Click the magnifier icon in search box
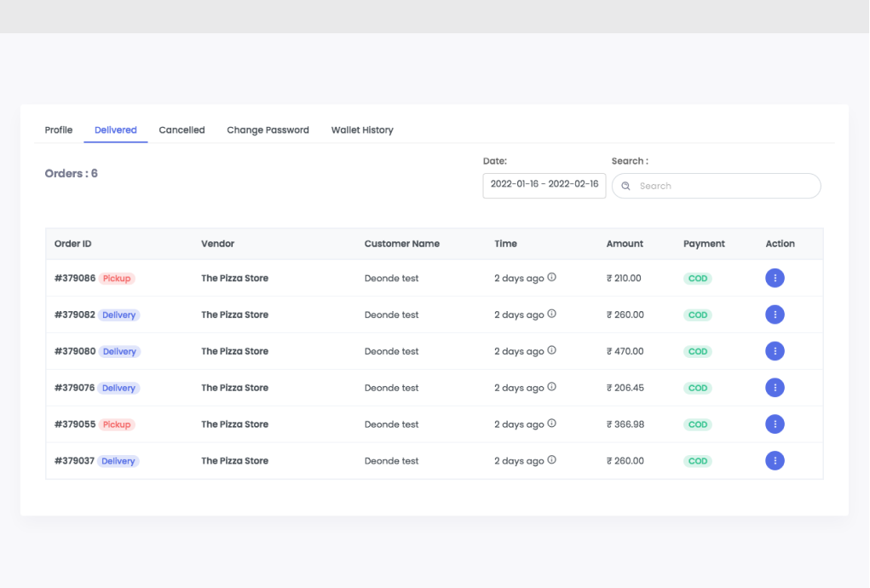The image size is (870, 588). click(625, 186)
